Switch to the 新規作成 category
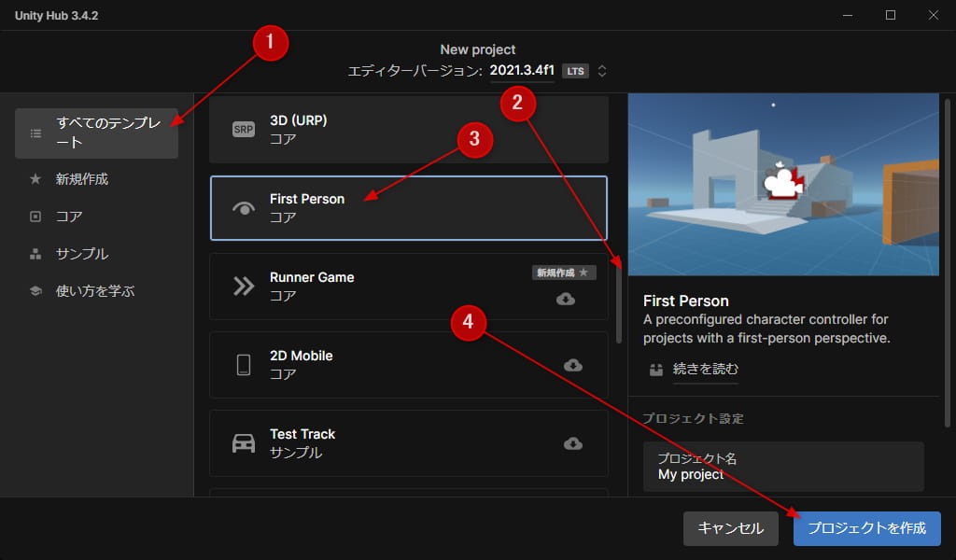Image resolution: width=956 pixels, height=560 pixels. coord(82,179)
